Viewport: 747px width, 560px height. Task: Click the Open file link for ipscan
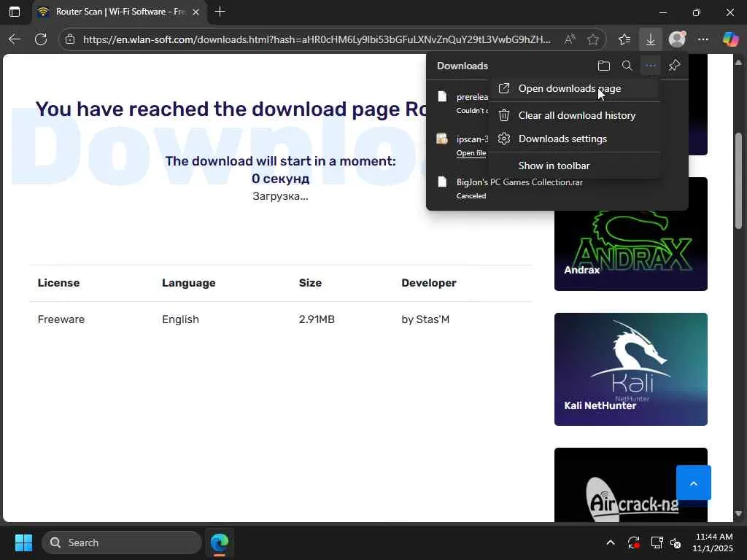(x=471, y=153)
